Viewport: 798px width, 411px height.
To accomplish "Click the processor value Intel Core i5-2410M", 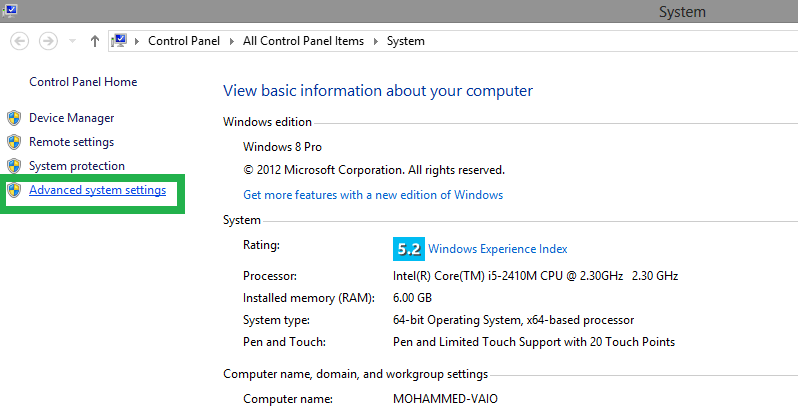I will (535, 276).
